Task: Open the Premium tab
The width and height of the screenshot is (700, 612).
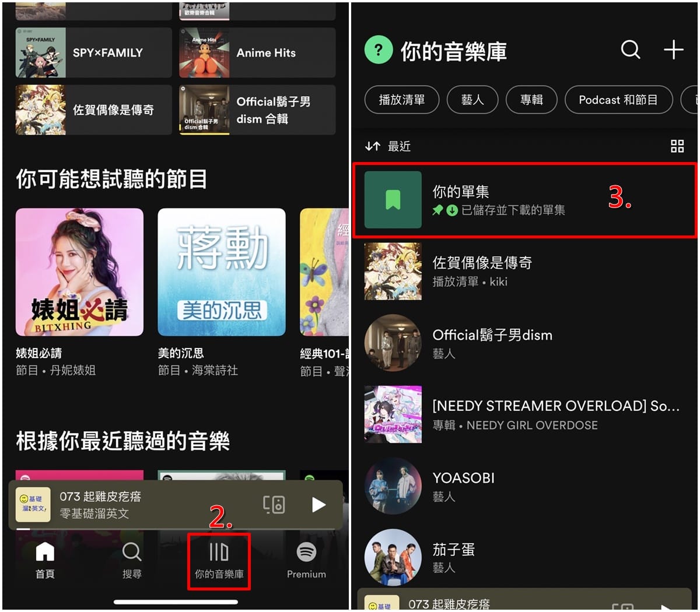Action: click(306, 561)
